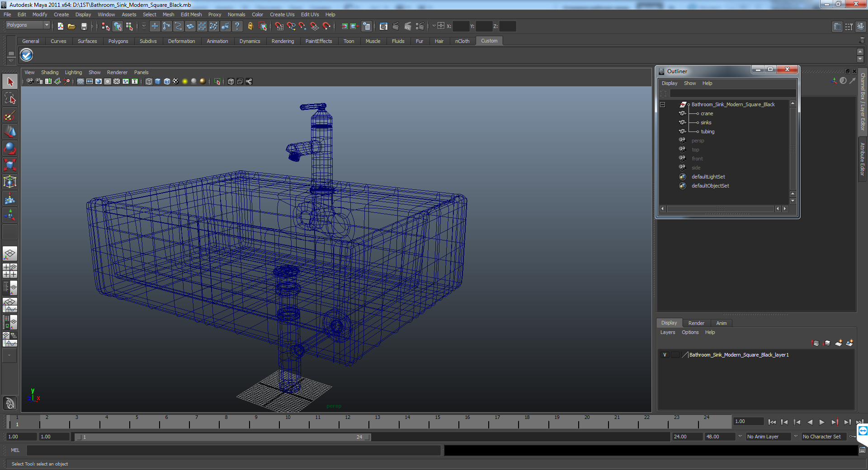Select the arrow Select Tool in toolbox

coord(10,82)
